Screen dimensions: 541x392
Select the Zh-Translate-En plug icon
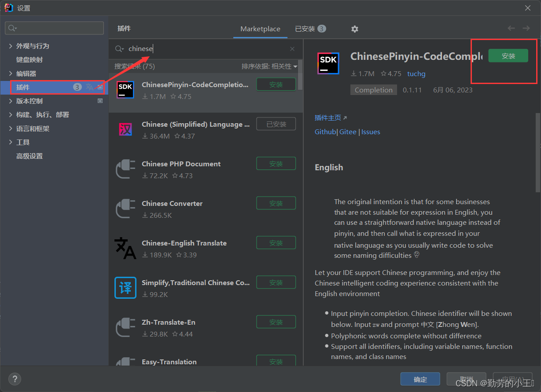click(125, 327)
